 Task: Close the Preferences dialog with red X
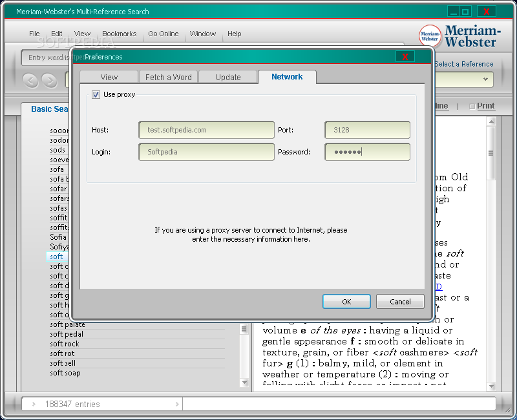click(405, 57)
